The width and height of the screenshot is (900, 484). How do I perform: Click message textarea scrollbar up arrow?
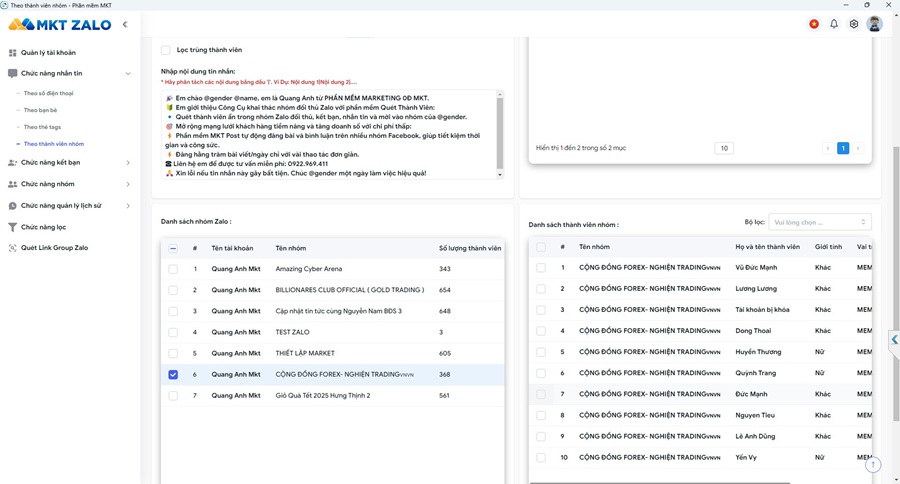click(500, 94)
